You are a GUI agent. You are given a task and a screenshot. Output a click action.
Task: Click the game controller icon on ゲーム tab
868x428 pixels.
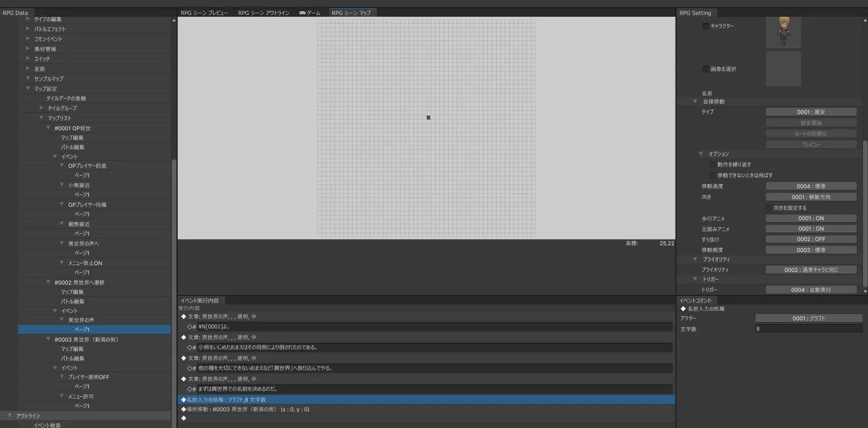click(x=302, y=13)
